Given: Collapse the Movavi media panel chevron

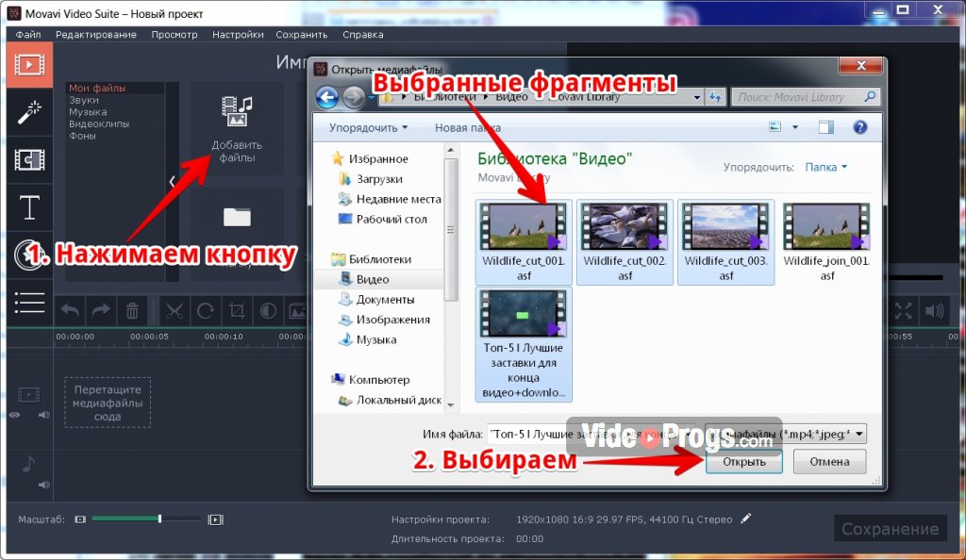Looking at the screenshot, I should (x=173, y=181).
